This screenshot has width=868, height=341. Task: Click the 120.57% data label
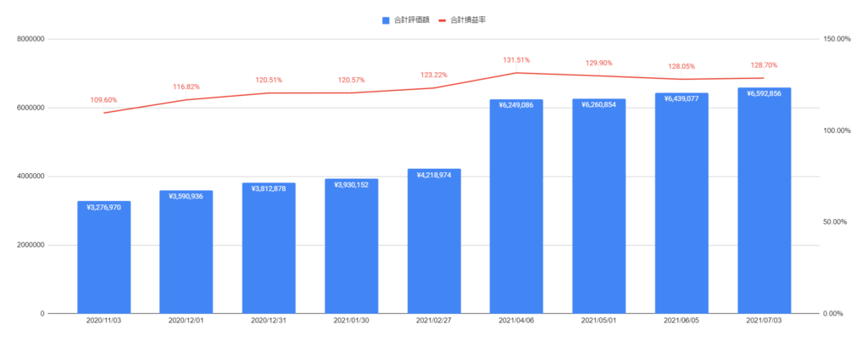[352, 81]
